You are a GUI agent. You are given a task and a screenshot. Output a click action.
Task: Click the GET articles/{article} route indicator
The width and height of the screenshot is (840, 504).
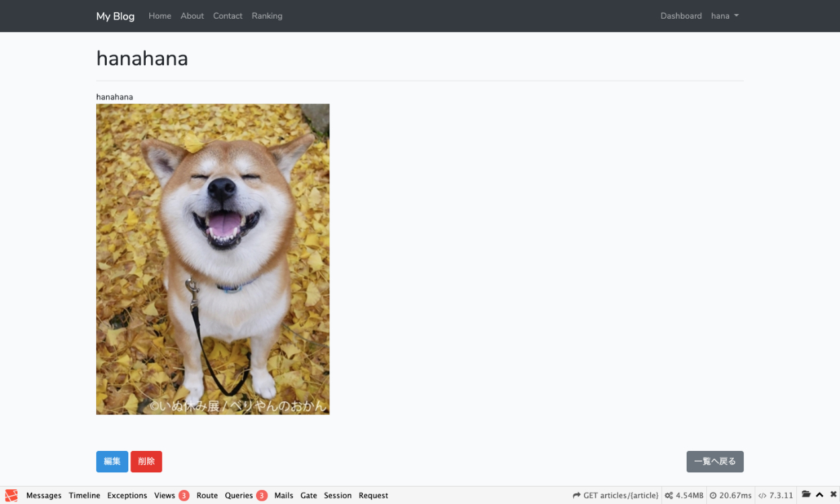(x=616, y=495)
